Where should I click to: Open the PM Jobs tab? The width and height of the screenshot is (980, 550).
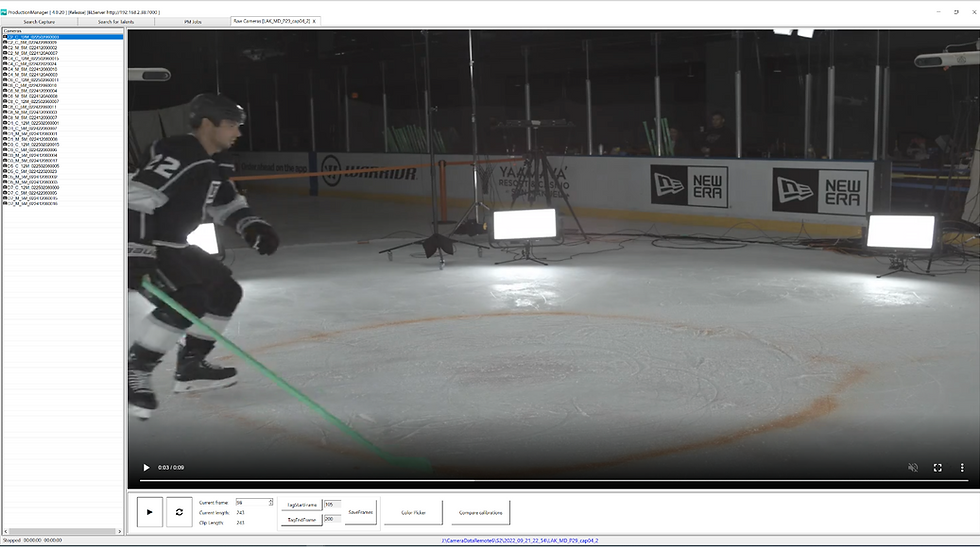coord(192,22)
